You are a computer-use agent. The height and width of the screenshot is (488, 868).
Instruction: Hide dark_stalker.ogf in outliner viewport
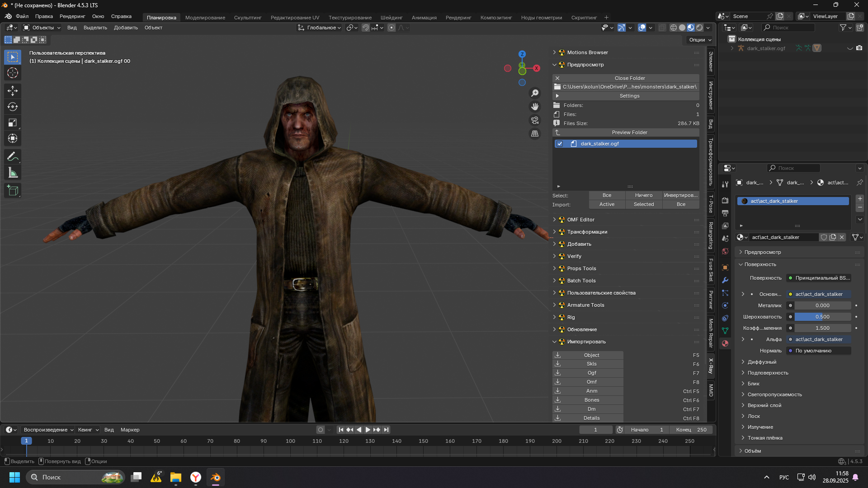click(850, 48)
